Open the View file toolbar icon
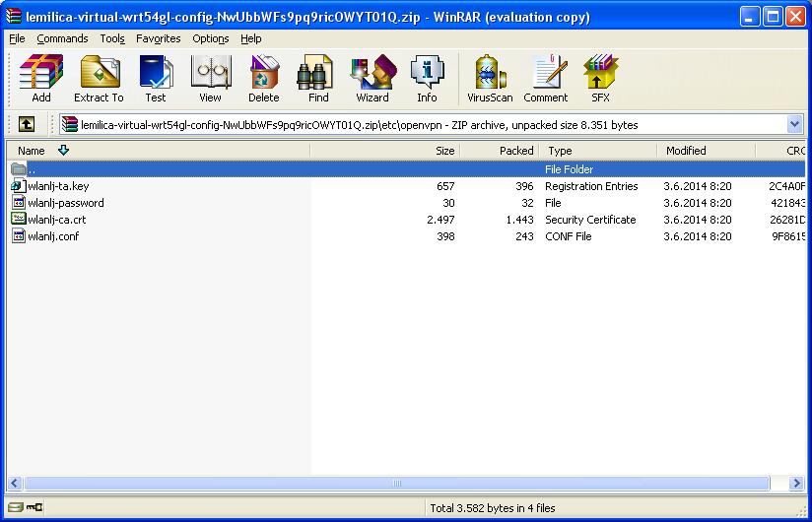812x522 pixels. [210, 79]
